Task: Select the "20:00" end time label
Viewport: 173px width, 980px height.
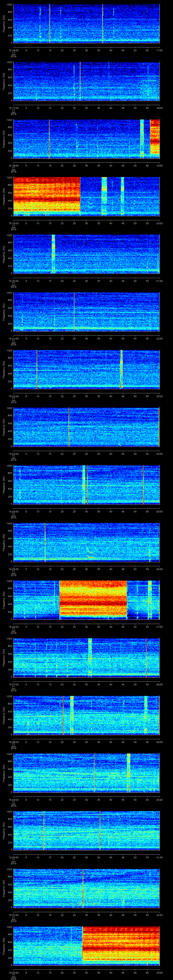Action: tap(159, 223)
